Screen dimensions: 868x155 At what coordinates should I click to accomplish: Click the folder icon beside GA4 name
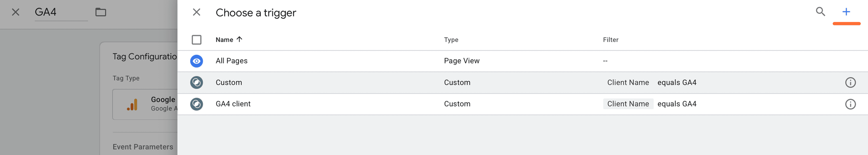coord(100,12)
